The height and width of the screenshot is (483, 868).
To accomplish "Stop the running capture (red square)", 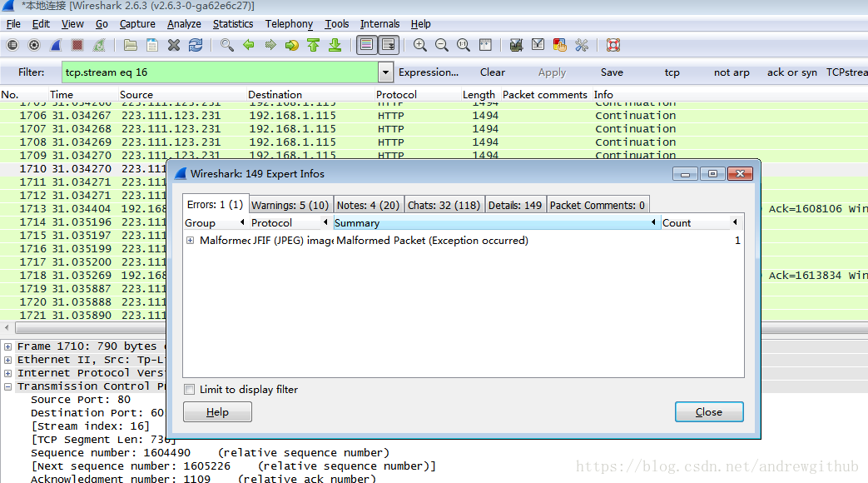I will click(77, 45).
